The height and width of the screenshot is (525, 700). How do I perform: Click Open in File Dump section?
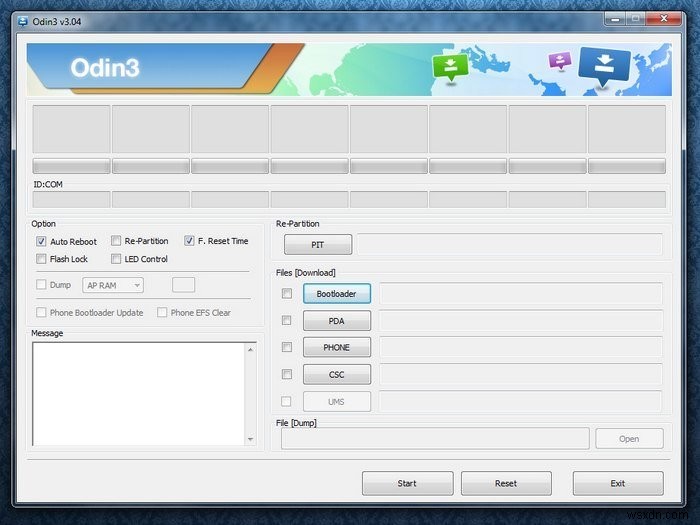pos(629,439)
